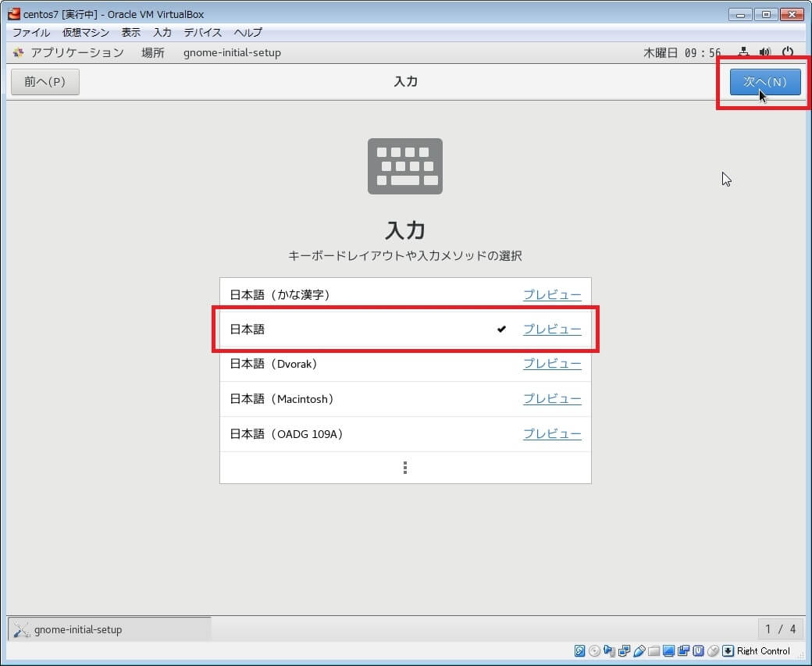
Task: Open the 仮想マシン menu
Action: pos(86,33)
